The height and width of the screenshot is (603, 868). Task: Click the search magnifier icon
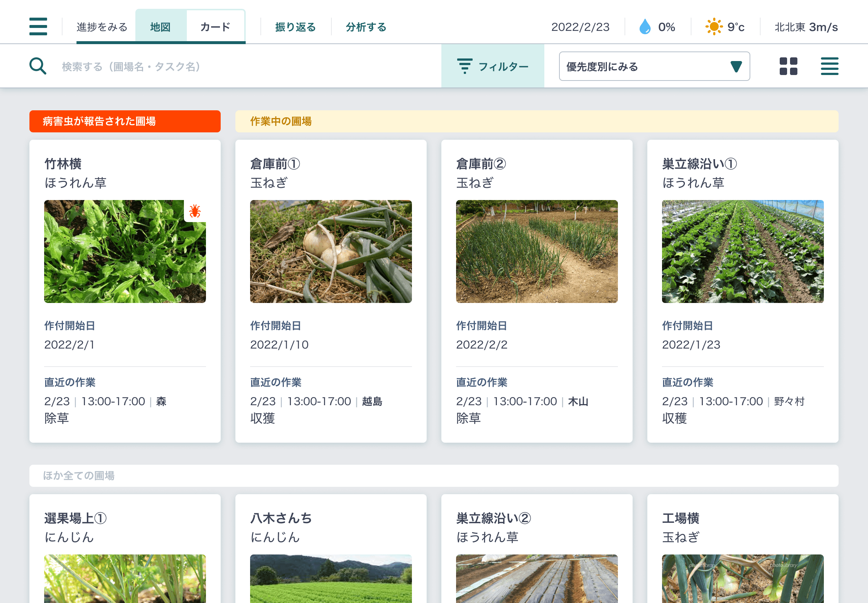38,66
